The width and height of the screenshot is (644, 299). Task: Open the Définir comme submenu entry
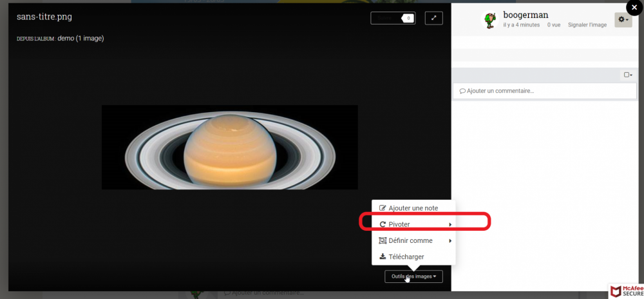[413, 240]
